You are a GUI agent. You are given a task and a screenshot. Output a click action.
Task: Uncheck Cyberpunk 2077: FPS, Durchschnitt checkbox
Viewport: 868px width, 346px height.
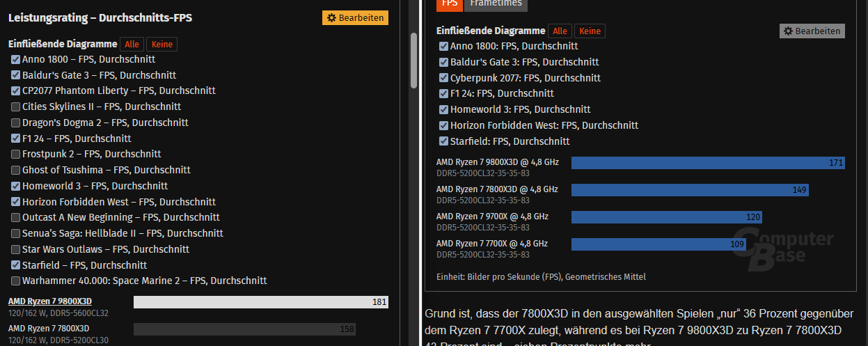443,78
